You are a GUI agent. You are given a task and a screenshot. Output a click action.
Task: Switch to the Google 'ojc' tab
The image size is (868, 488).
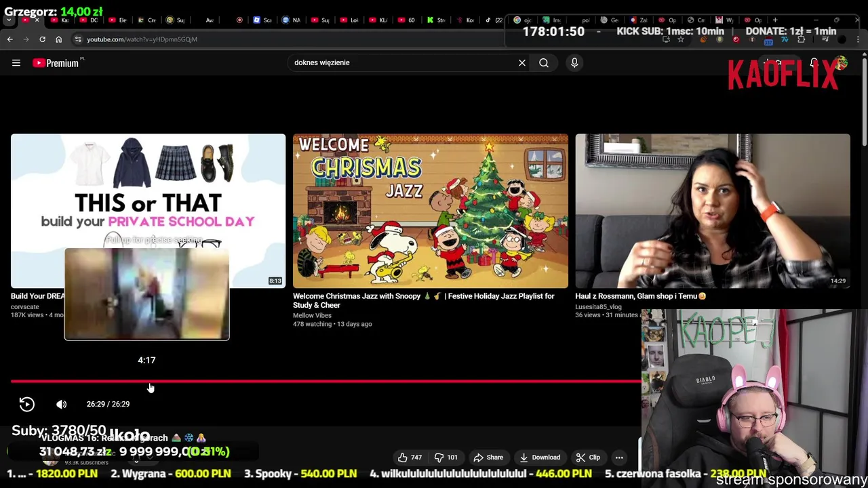(x=523, y=20)
